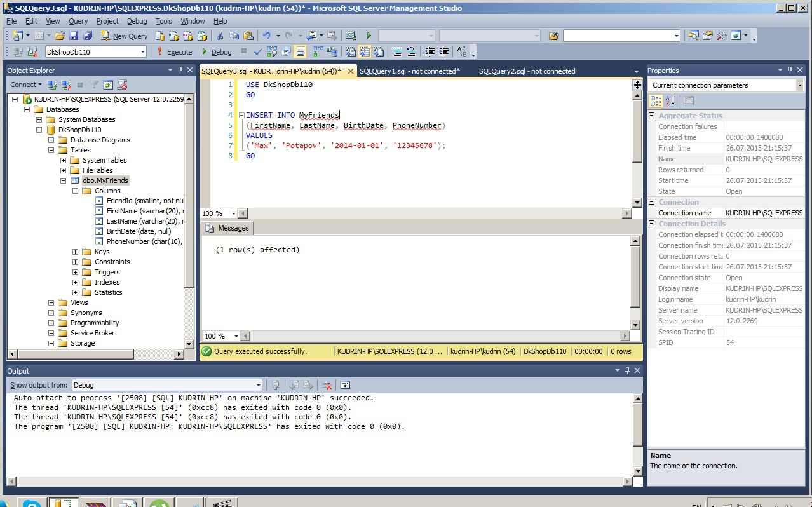Execute the query

click(174, 51)
